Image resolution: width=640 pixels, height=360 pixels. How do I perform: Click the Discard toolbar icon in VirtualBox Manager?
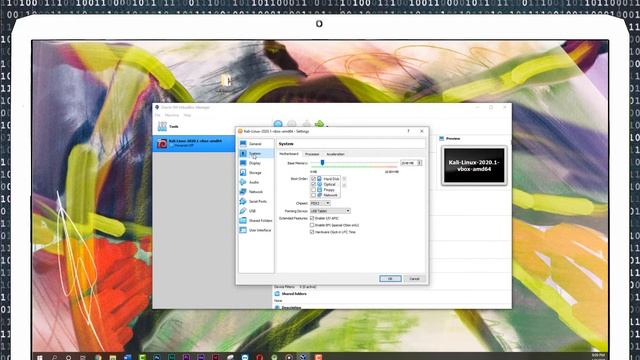(x=306, y=123)
